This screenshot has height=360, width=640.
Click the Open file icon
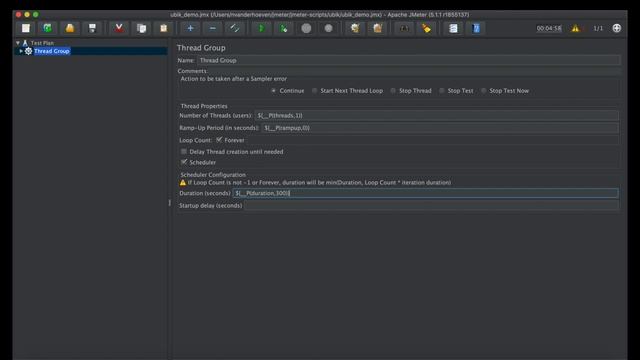[x=70, y=28]
